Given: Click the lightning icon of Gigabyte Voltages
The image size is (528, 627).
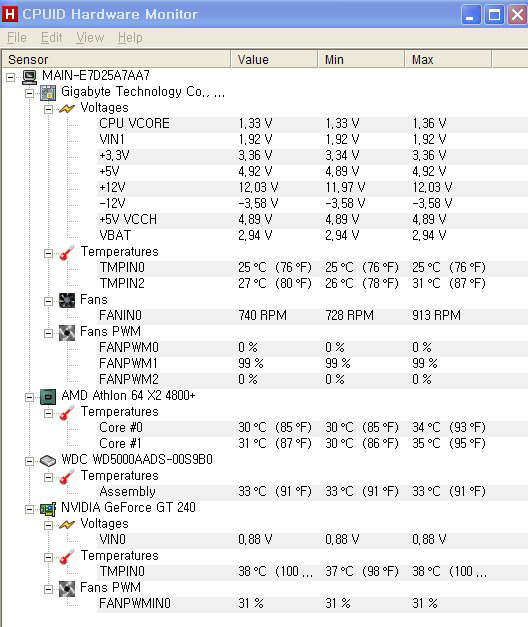Looking at the screenshot, I should click(x=67, y=108).
